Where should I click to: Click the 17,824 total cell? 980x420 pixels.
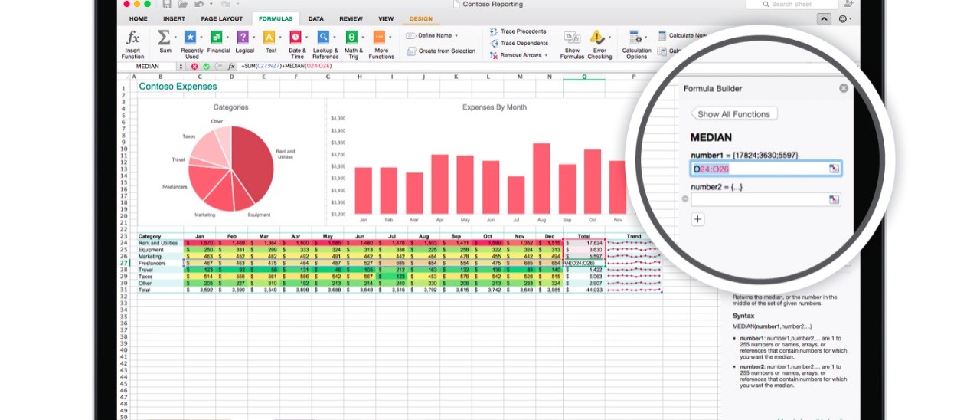584,243
